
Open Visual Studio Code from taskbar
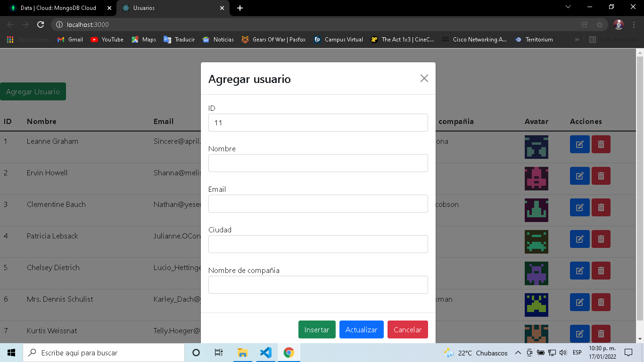click(266, 353)
